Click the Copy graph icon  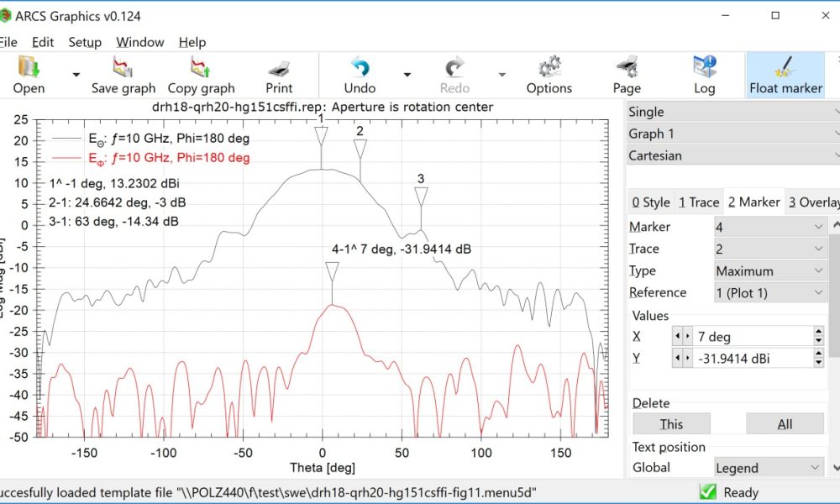pyautogui.click(x=201, y=67)
